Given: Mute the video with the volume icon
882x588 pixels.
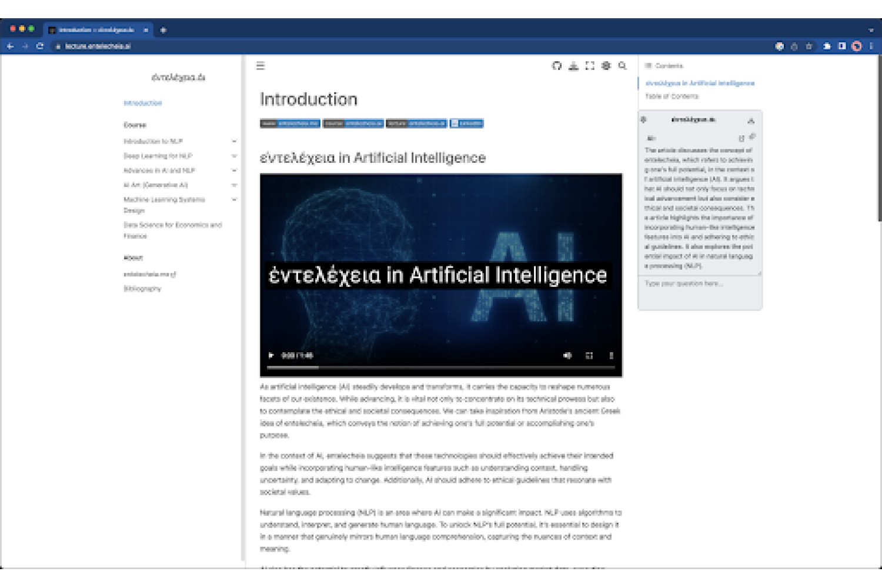Looking at the screenshot, I should coord(567,355).
